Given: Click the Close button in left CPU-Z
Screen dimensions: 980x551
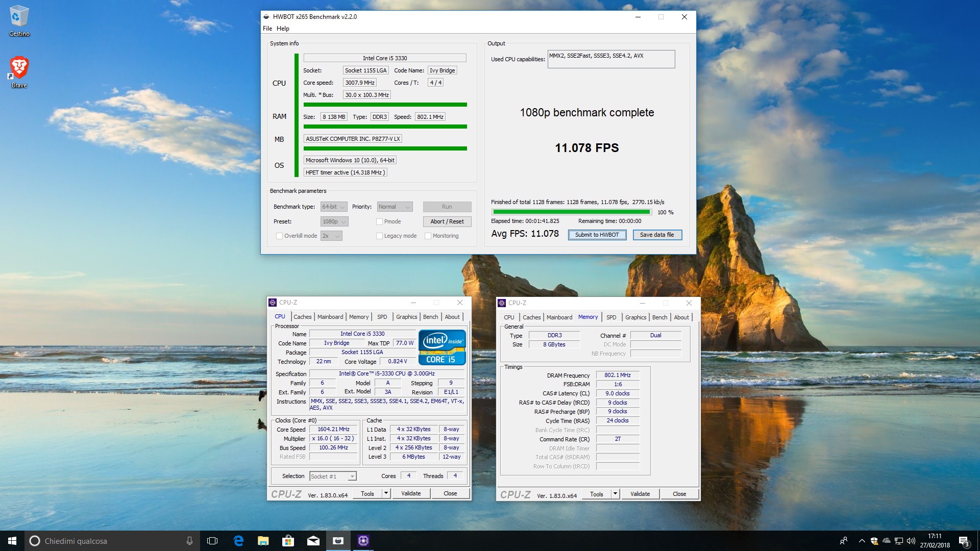Looking at the screenshot, I should point(450,493).
